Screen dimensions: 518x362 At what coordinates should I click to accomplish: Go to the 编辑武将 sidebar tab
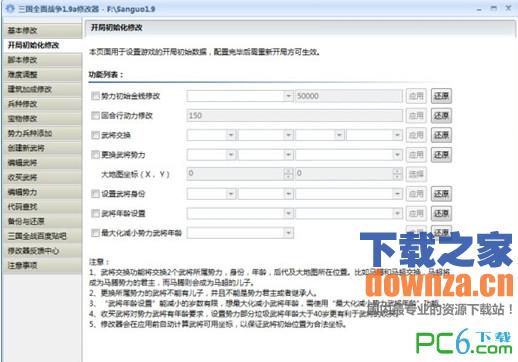click(42, 163)
